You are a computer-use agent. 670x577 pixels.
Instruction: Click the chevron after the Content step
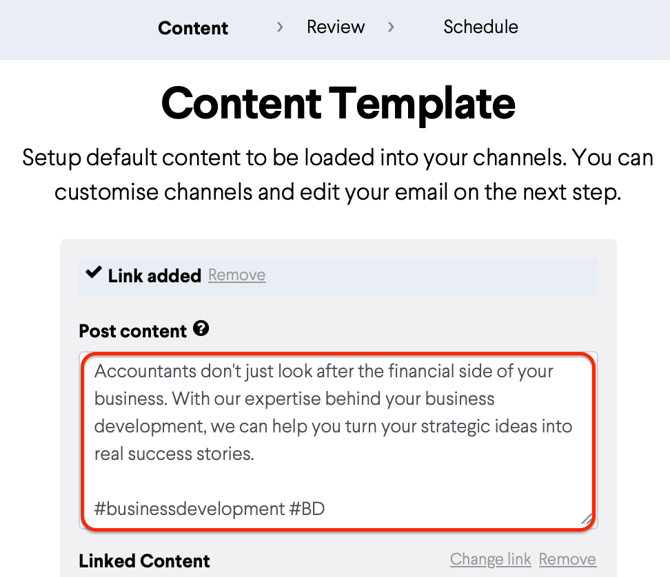[280, 27]
